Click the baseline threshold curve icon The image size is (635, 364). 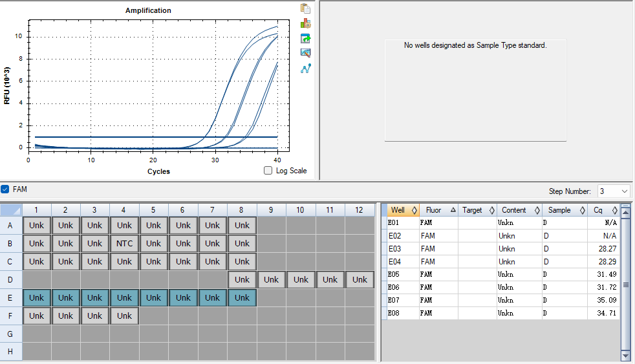pos(305,69)
